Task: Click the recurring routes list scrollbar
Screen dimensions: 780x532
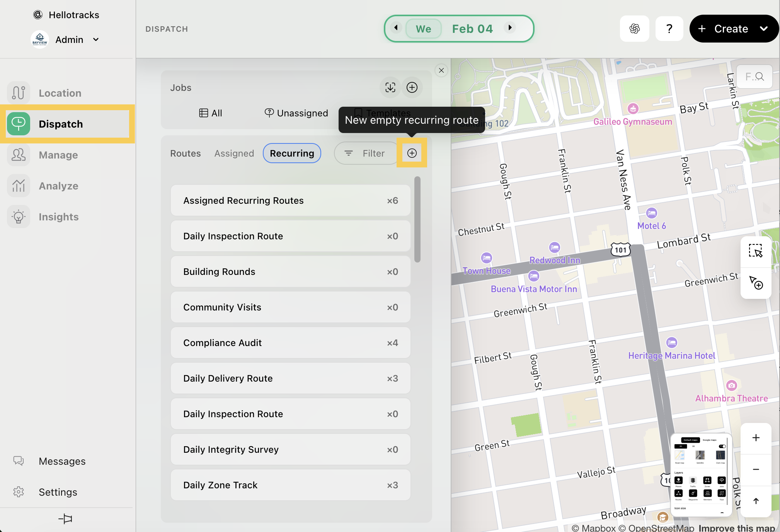Action: [x=417, y=220]
